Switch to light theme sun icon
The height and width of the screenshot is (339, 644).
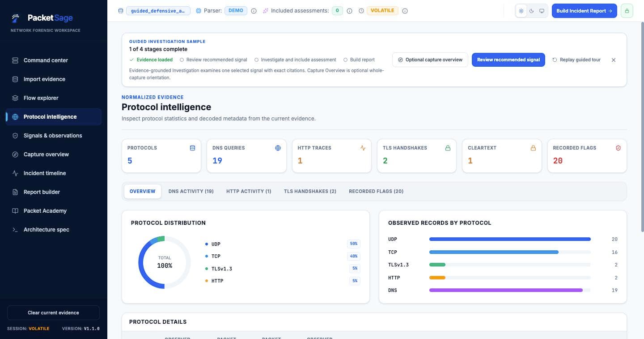point(521,11)
